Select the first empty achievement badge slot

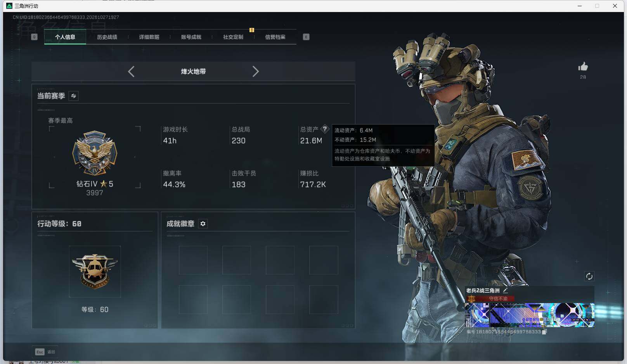click(x=193, y=260)
